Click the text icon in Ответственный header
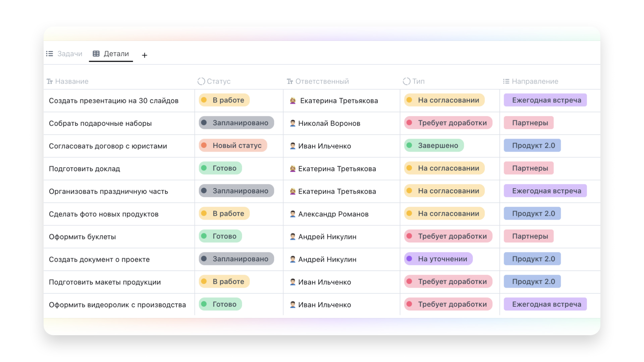 pos(290,81)
